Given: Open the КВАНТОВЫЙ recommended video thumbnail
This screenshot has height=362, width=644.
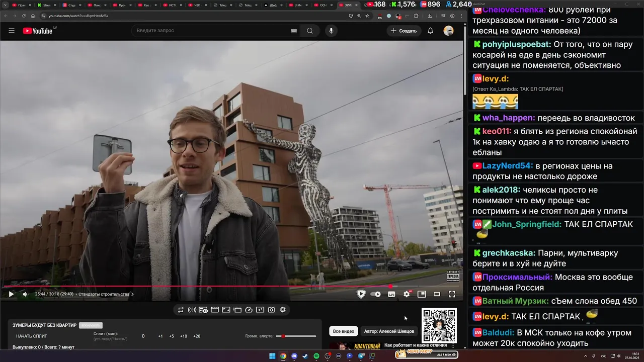Looking at the screenshot, I should (355, 346).
